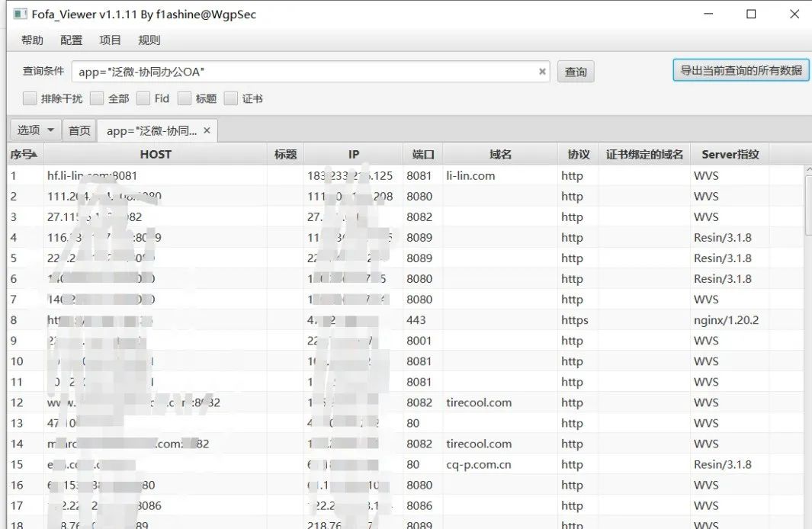The height and width of the screenshot is (529, 812).
Task: Click tirecool.com domain in row 12
Action: coord(479,402)
